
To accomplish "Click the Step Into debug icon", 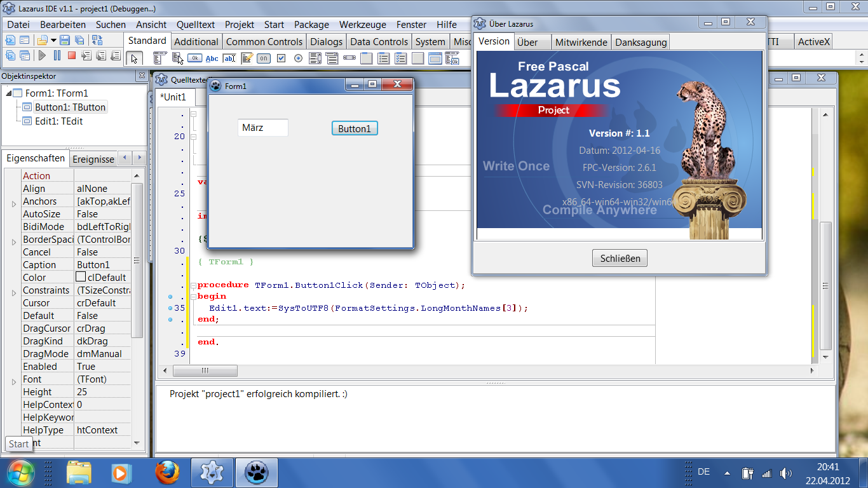I will (x=86, y=55).
